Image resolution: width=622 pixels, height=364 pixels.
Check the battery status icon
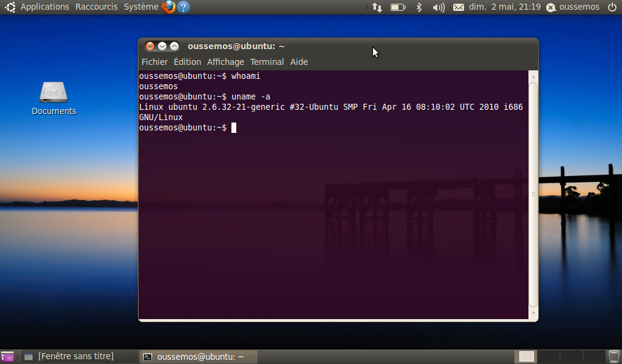pyautogui.click(x=398, y=7)
